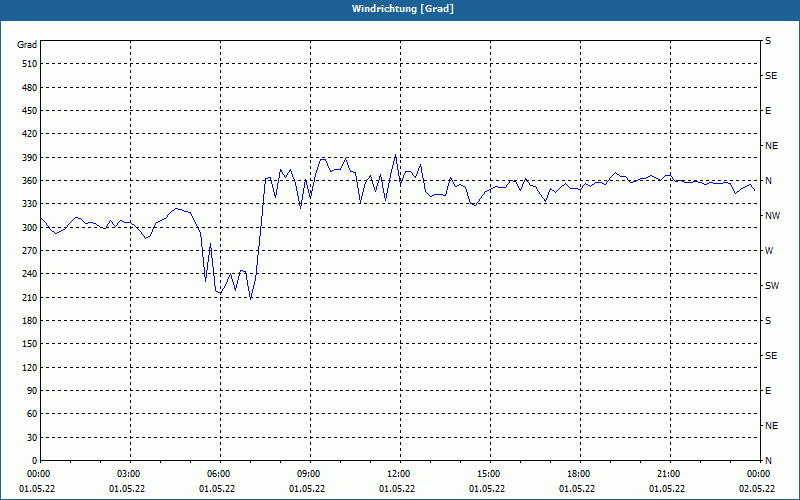This screenshot has width=800, height=500.
Task: Click the SE compass label beside the 120 gridline
Action: (771, 356)
